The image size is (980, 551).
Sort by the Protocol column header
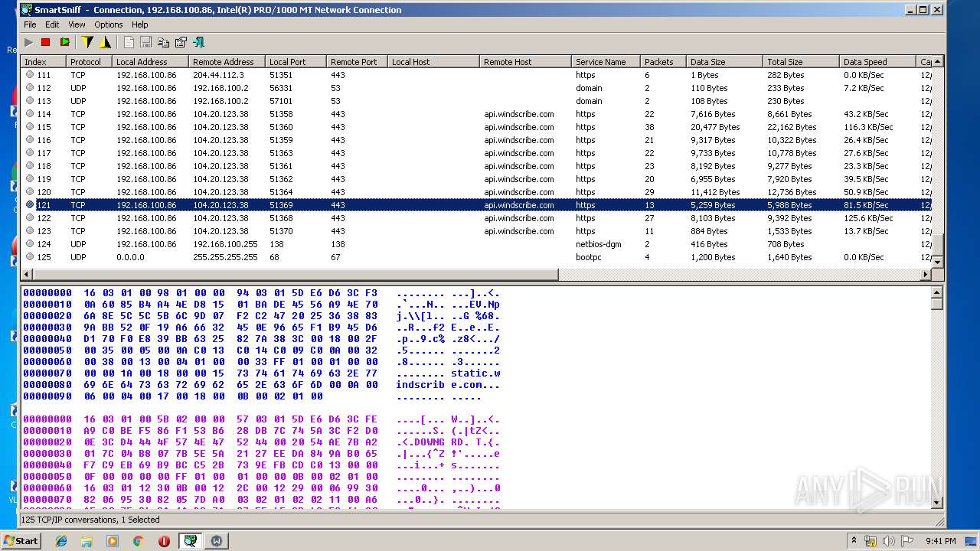pyautogui.click(x=89, y=62)
